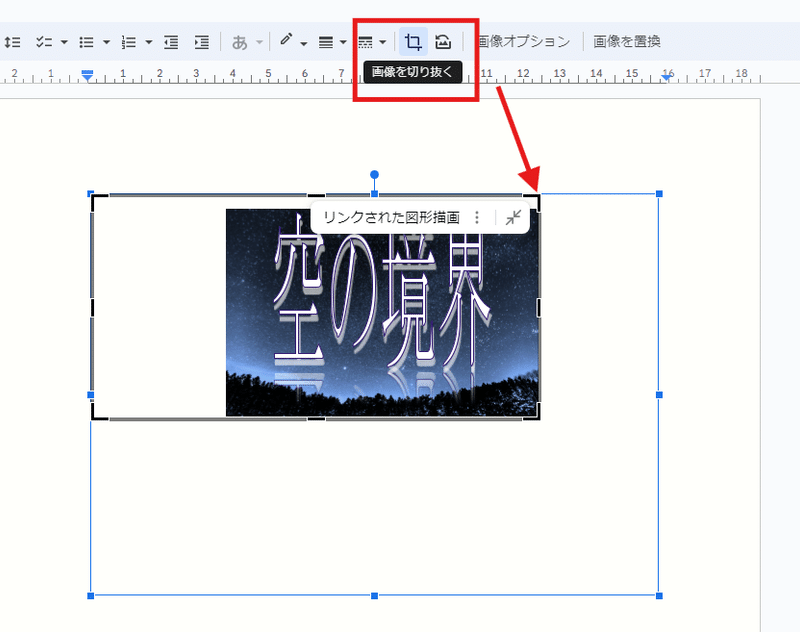Image resolution: width=800 pixels, height=632 pixels.
Task: Click the あ input tools icon
Action: click(x=239, y=42)
